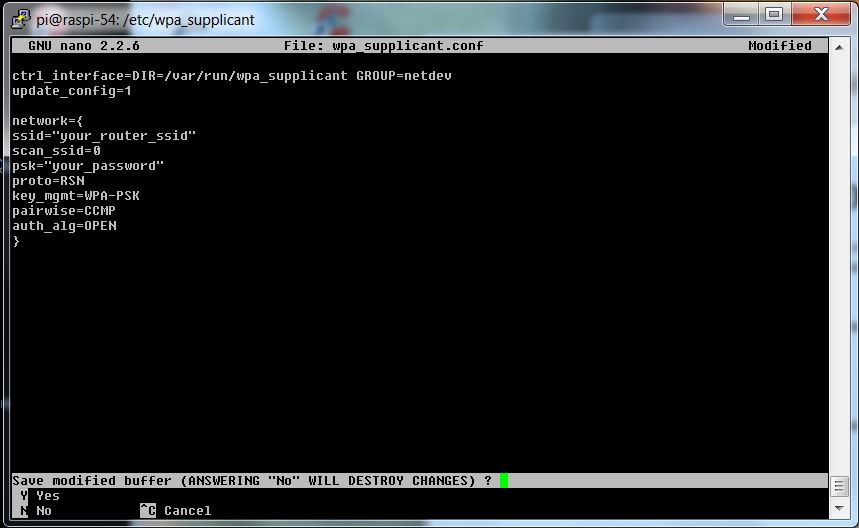Maximize the PuTTY terminal window
859x528 pixels.
click(774, 14)
